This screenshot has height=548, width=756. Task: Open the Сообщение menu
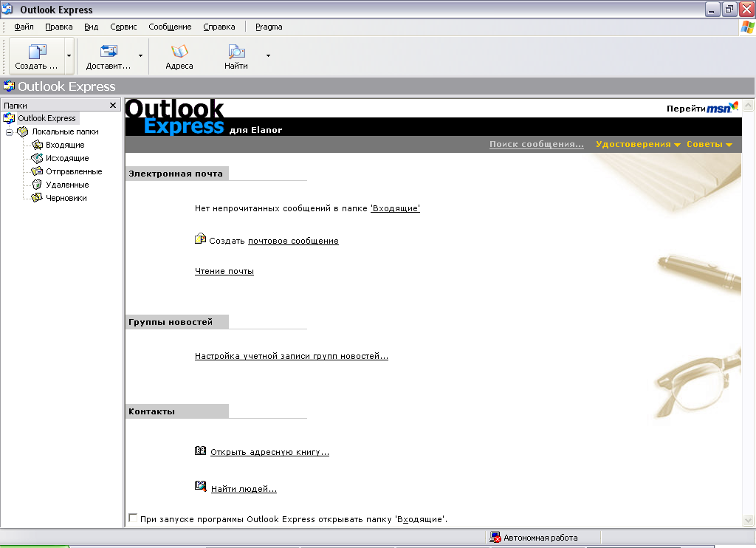[170, 27]
